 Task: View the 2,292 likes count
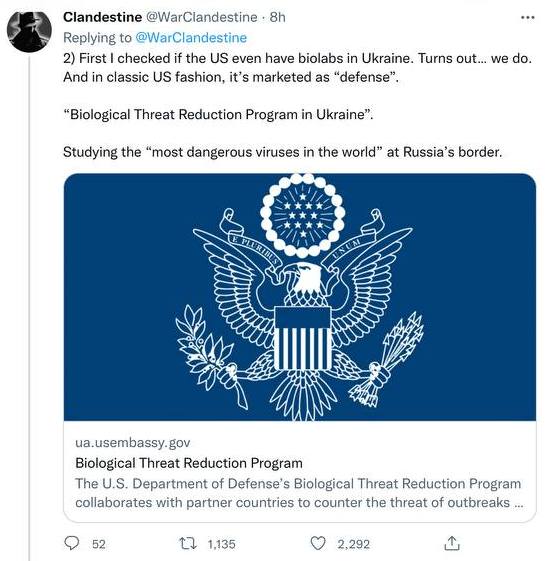point(353,544)
